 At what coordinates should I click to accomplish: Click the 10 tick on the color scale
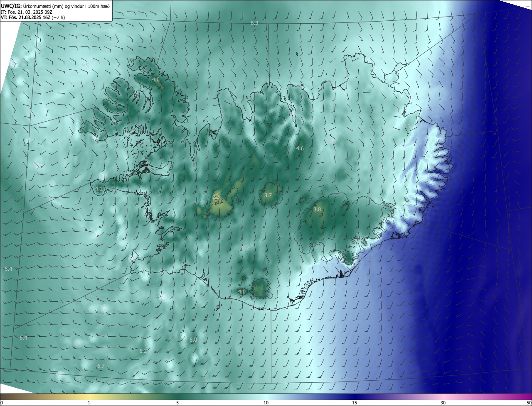[x=266, y=403]
